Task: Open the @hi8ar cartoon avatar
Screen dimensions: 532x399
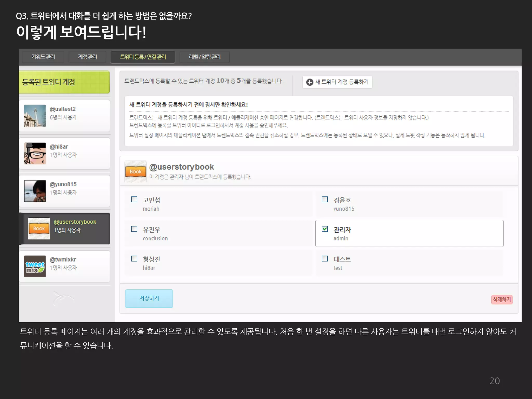Action: pos(35,153)
